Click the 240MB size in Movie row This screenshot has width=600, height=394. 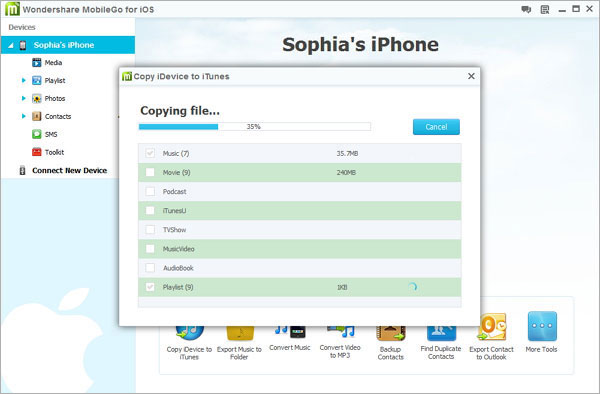coord(346,173)
